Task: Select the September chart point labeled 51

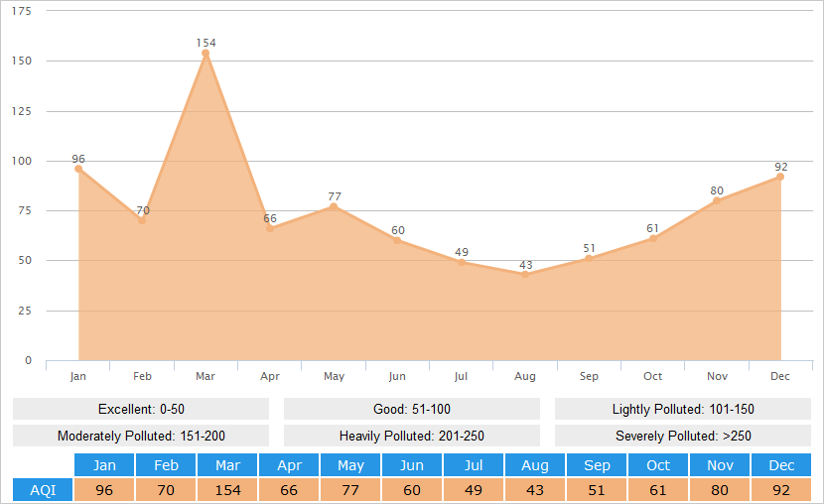Action: (x=589, y=258)
